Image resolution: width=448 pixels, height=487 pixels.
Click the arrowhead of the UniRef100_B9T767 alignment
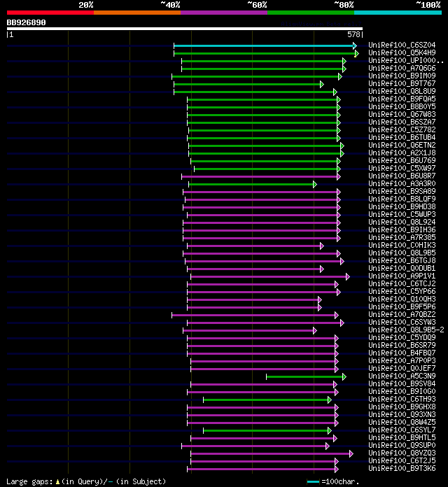(322, 84)
